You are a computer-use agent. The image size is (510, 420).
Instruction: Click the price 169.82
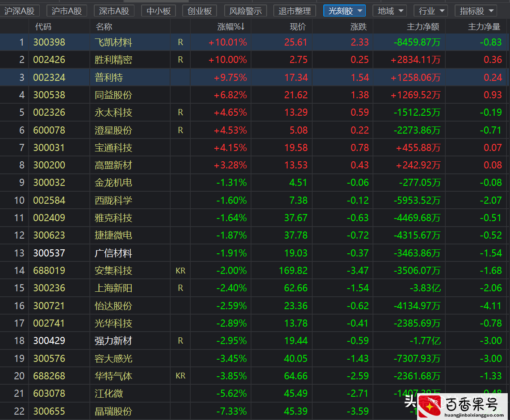click(293, 270)
